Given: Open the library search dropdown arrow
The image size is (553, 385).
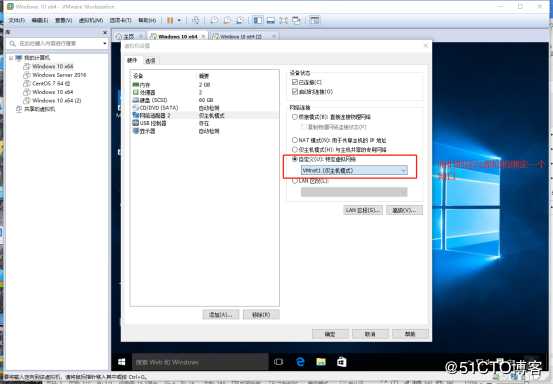Looking at the screenshot, I should (x=105, y=43).
